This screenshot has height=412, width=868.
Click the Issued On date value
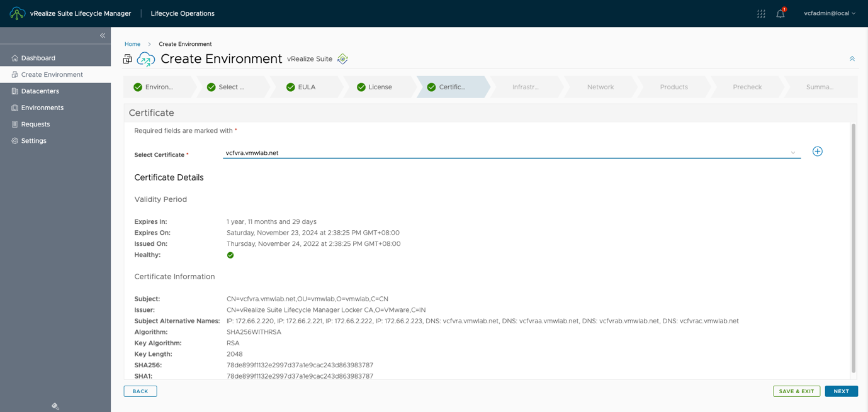tap(313, 244)
